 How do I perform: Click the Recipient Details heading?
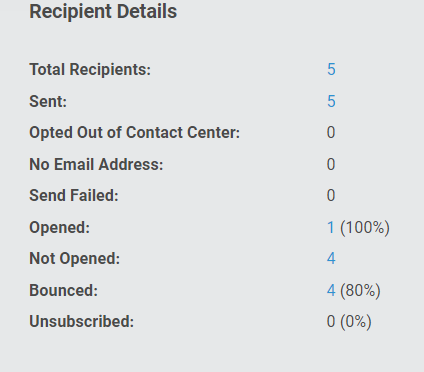click(103, 11)
